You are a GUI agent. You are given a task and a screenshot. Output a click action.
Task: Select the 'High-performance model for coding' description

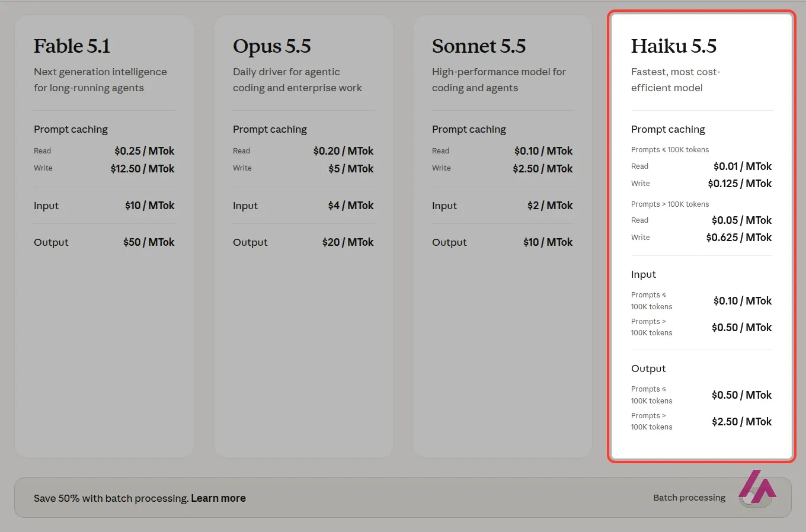(499, 80)
